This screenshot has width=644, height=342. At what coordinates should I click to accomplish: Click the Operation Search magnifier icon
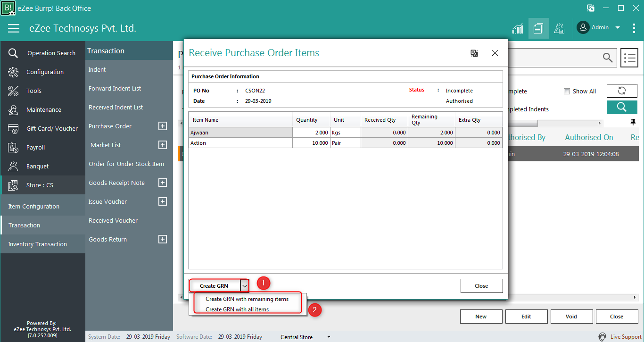(13, 53)
